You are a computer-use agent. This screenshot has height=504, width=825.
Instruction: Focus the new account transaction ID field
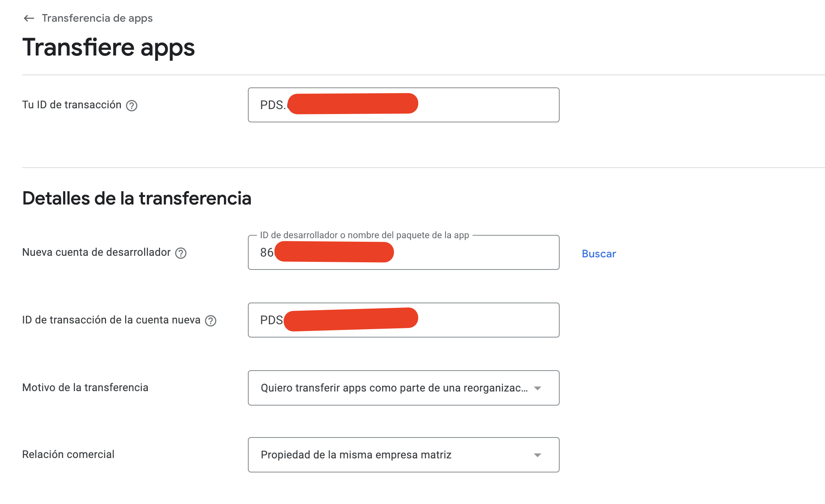403,320
